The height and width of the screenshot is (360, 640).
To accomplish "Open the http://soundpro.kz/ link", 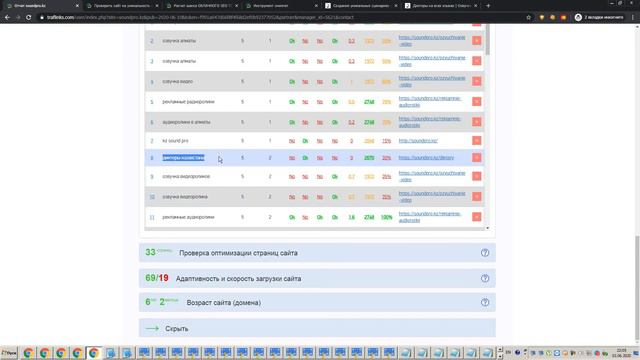I will click(x=418, y=141).
